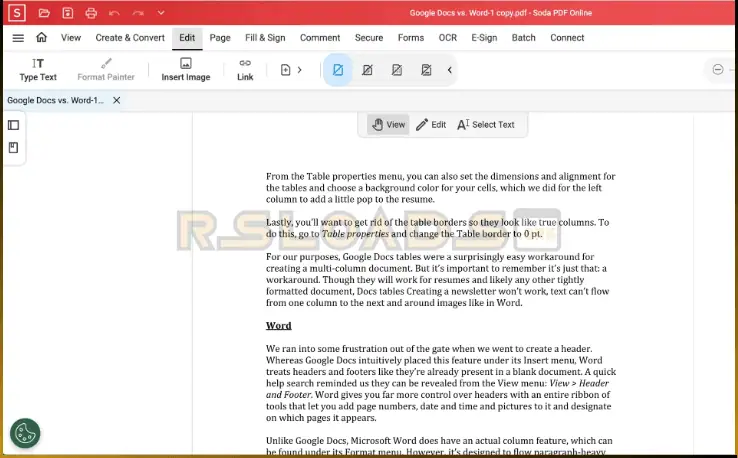
Task: Click the Insert Image button
Action: coord(186,69)
